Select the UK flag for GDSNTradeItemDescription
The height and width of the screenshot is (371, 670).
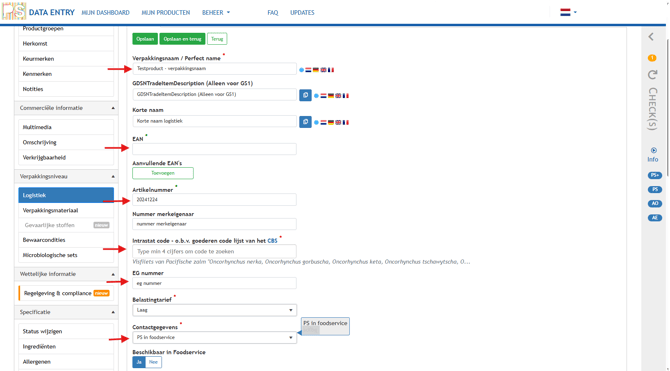point(338,96)
